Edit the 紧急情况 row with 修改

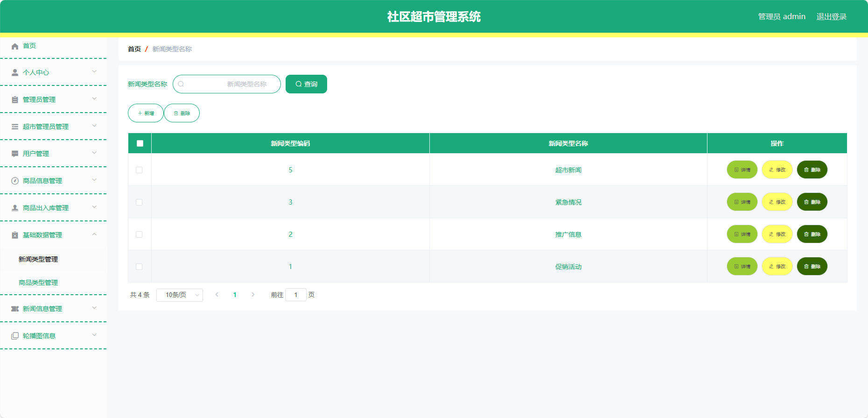(777, 202)
